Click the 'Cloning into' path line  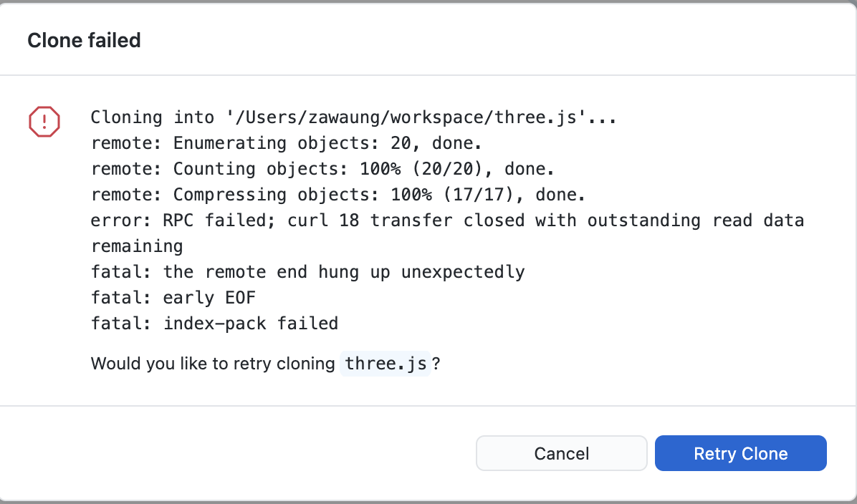coord(353,117)
